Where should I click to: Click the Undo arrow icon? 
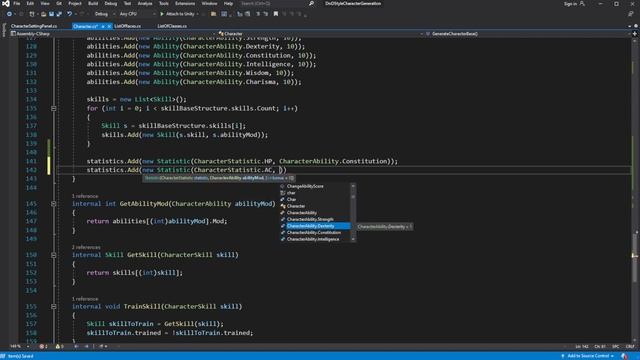69,14
